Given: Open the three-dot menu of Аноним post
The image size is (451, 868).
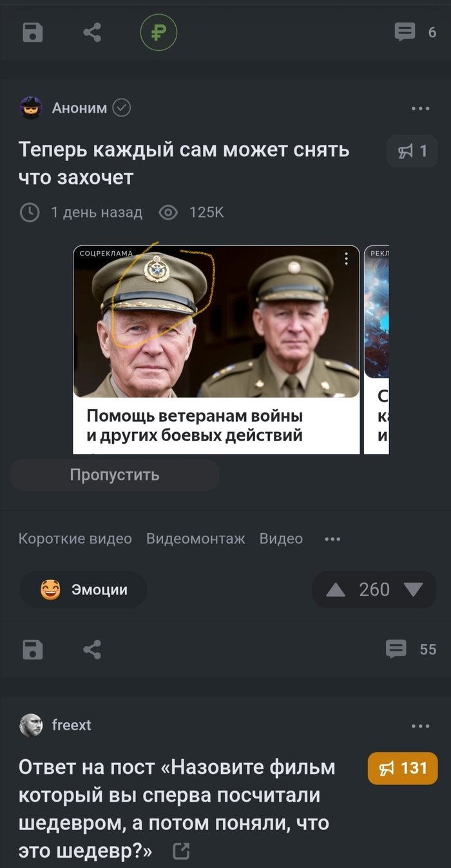Looking at the screenshot, I should pos(420,109).
